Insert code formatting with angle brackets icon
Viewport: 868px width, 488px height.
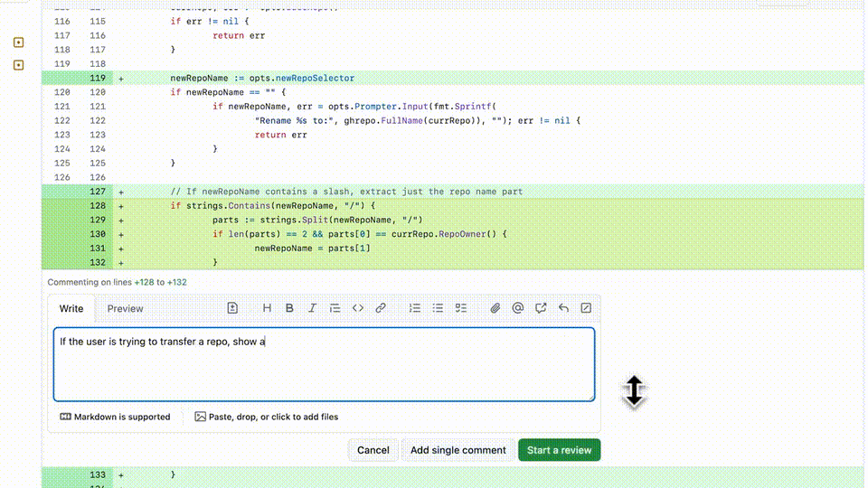(358, 308)
